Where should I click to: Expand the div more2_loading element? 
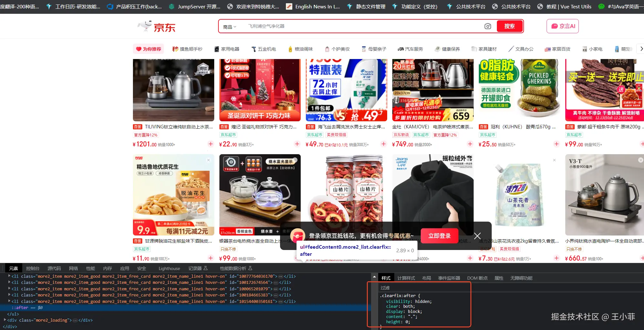tap(5, 320)
